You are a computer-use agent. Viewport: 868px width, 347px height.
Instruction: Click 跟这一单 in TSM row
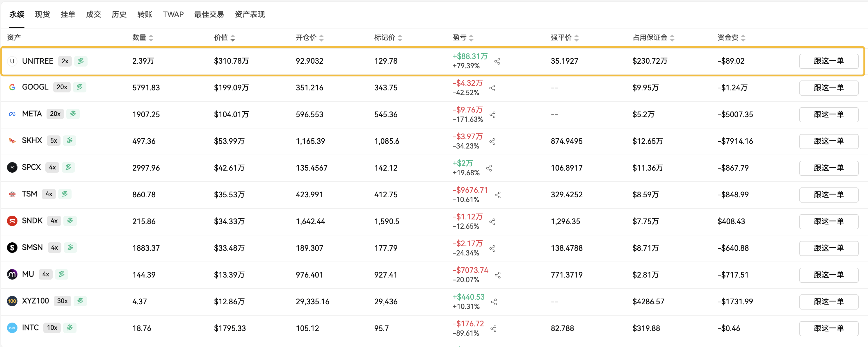pos(828,194)
